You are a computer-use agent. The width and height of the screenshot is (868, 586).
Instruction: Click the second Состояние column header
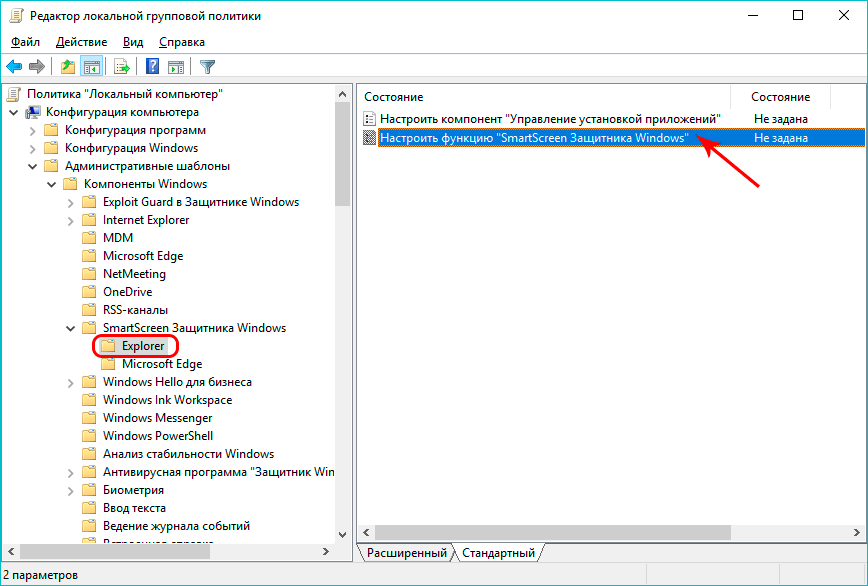781,97
